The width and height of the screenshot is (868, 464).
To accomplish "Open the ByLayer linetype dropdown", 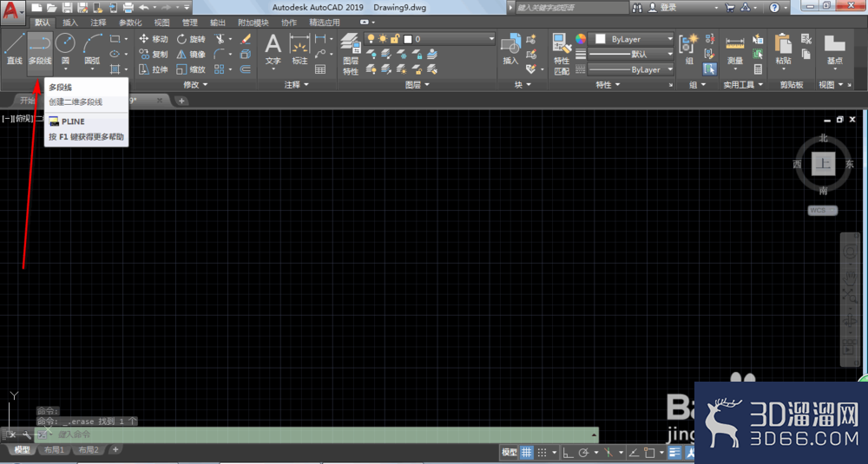I will (630, 69).
